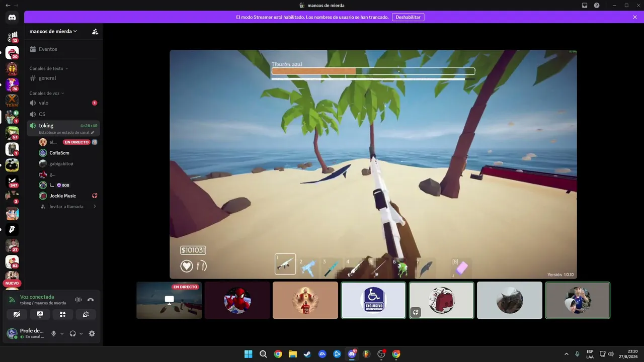Deafen audio with headphones icon
Viewport: 644px width, 362px height.
point(72,333)
